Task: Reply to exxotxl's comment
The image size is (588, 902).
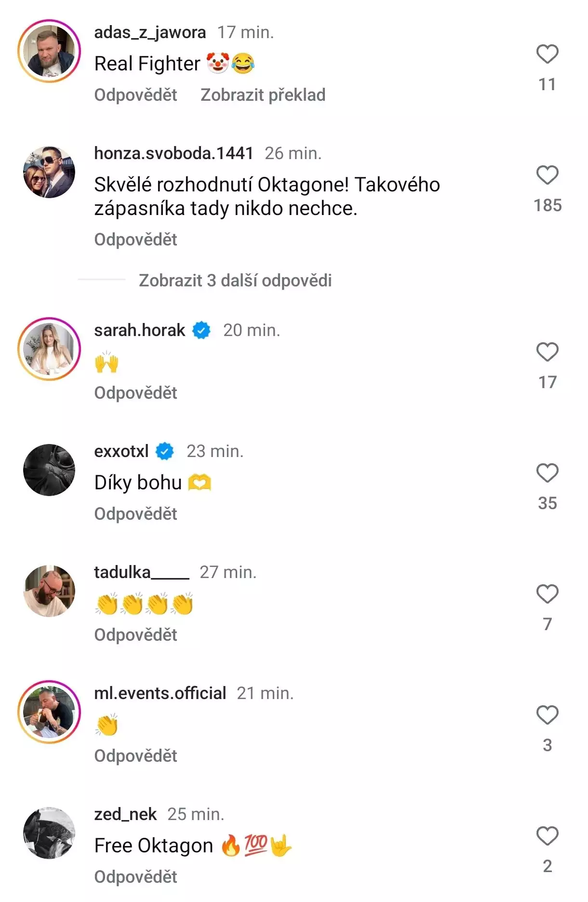Action: [135, 514]
